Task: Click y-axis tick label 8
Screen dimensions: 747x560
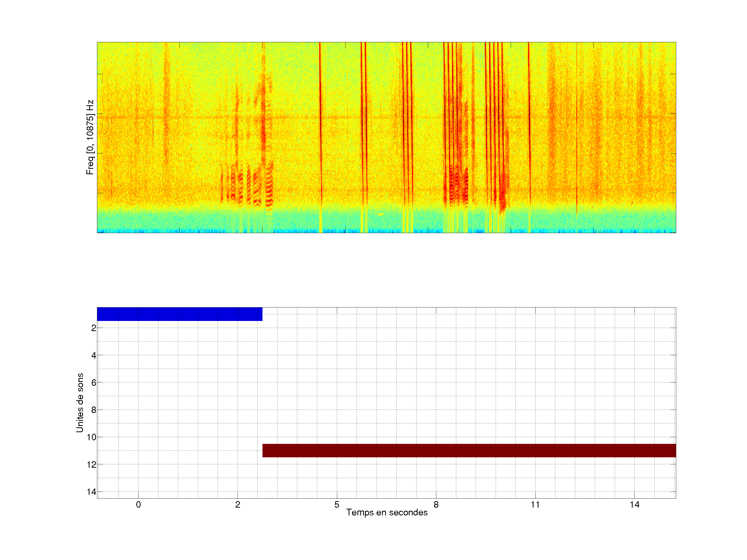Action: coord(94,410)
